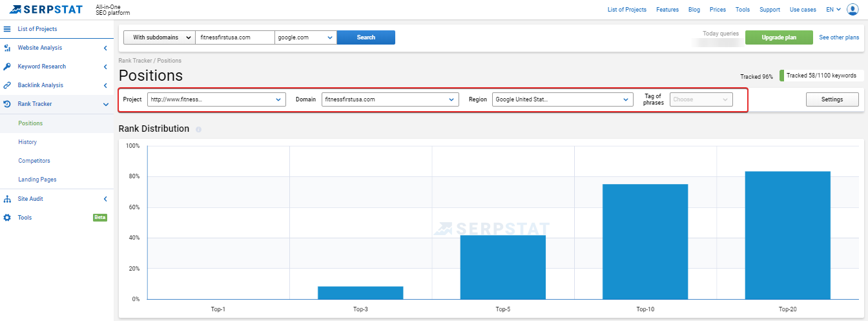868x321 pixels.
Task: Open the google.com search engine dropdown
Action: click(305, 37)
